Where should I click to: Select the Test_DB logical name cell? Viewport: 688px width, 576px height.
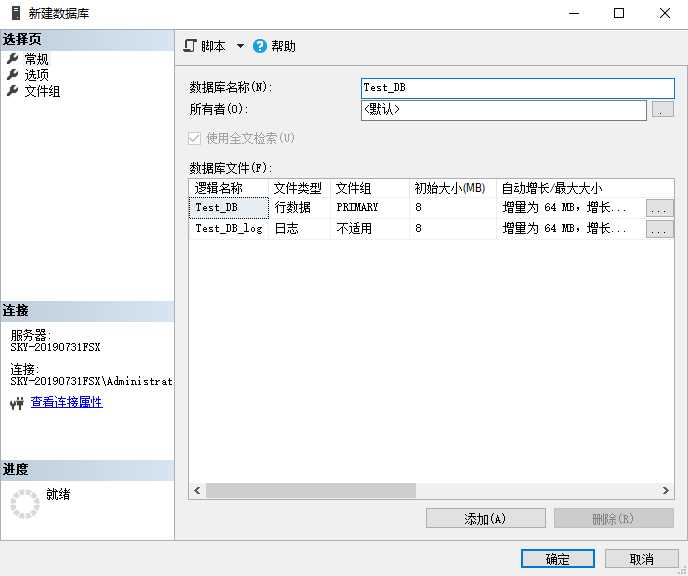point(229,208)
